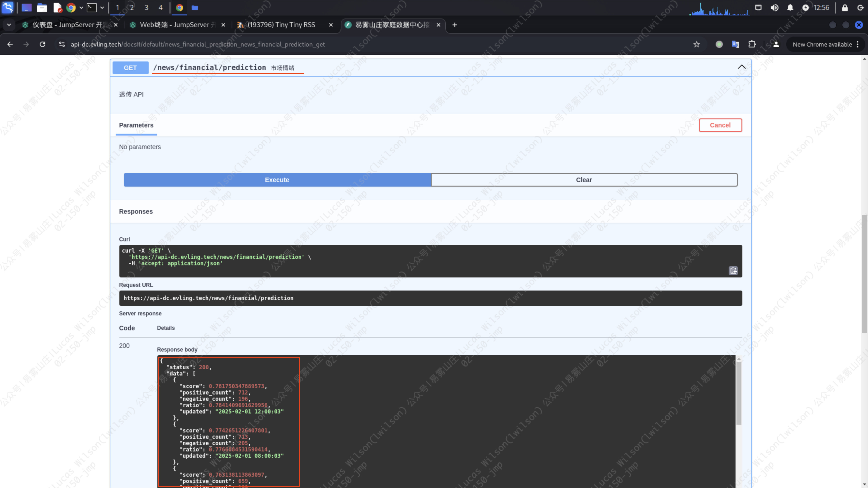Show desktop via the purple panel icon

(x=26, y=7)
